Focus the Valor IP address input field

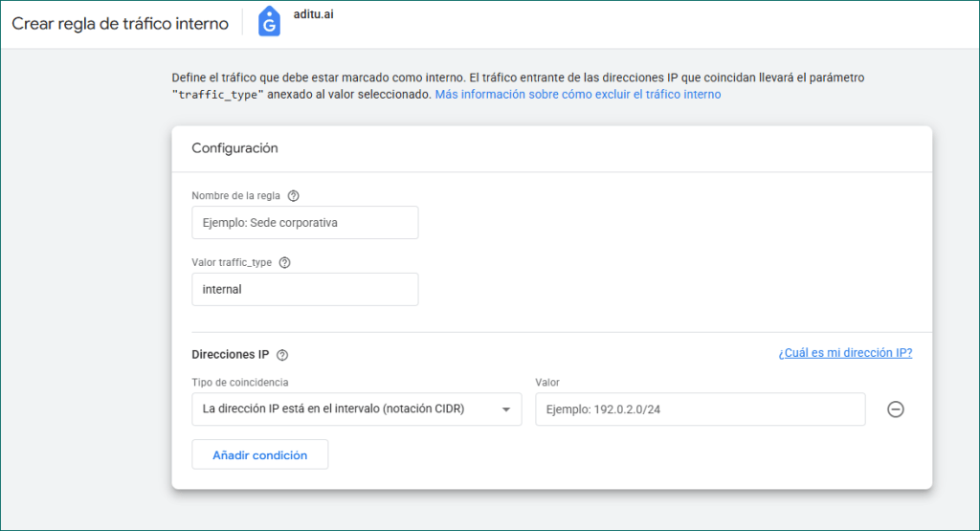click(x=700, y=409)
